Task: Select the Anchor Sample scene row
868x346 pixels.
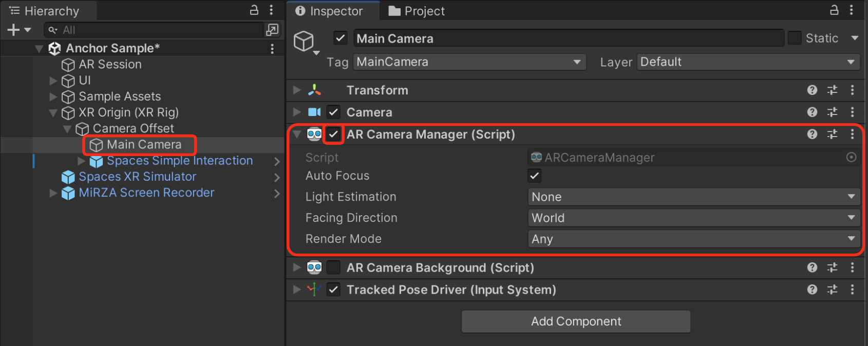Action: [142, 48]
